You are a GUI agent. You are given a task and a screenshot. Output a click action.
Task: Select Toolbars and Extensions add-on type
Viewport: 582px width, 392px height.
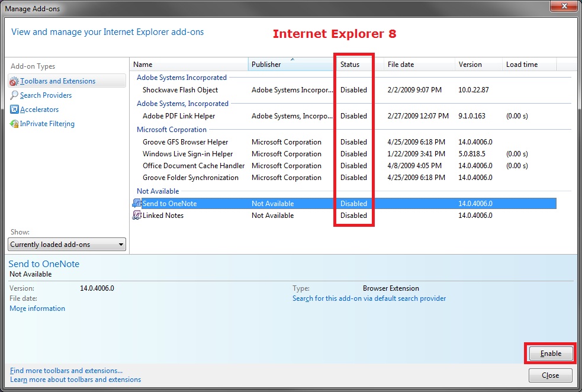pyautogui.click(x=67, y=81)
